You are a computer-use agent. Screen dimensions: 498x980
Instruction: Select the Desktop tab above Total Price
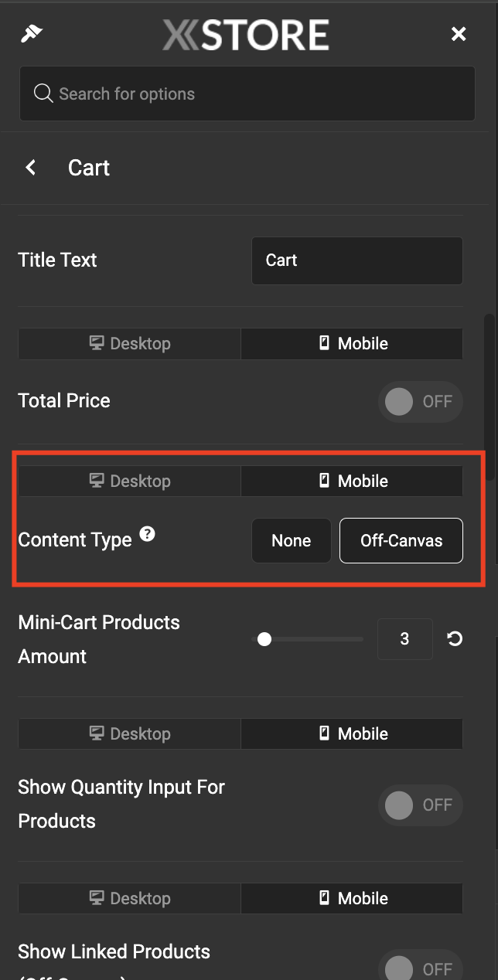point(129,344)
